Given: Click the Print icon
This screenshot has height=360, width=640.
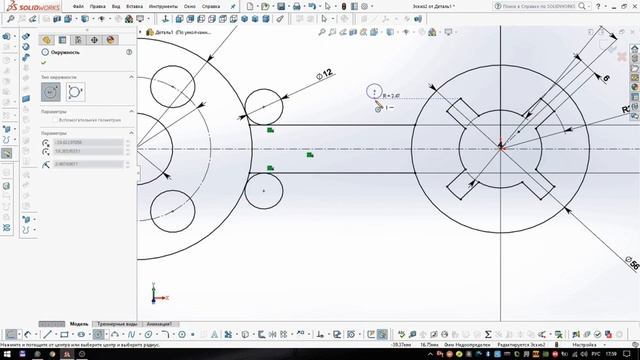Looking at the screenshot, I should click(297, 7).
